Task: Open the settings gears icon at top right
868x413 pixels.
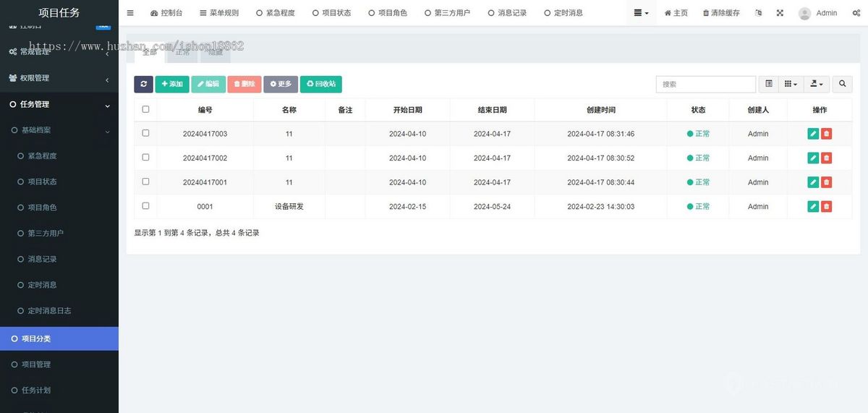Action: click(x=856, y=13)
